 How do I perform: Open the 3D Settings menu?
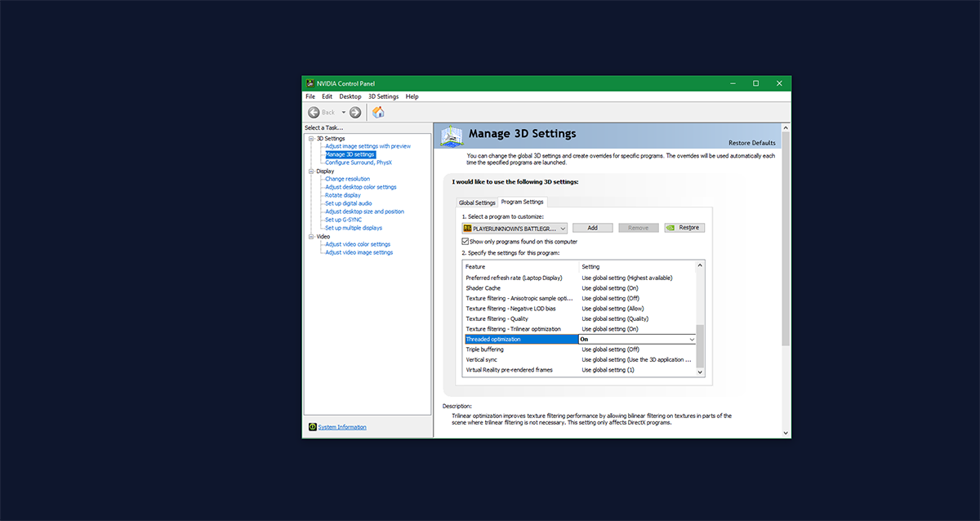pyautogui.click(x=383, y=96)
